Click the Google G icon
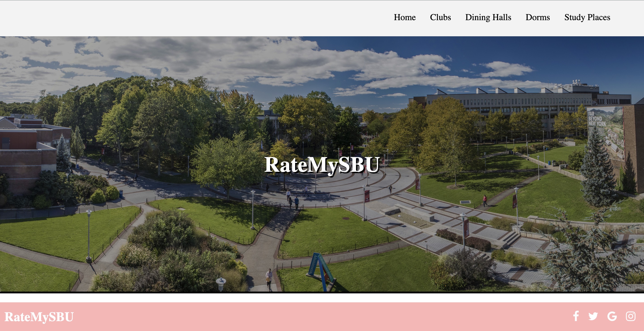Image resolution: width=644 pixels, height=331 pixels. [x=612, y=316]
